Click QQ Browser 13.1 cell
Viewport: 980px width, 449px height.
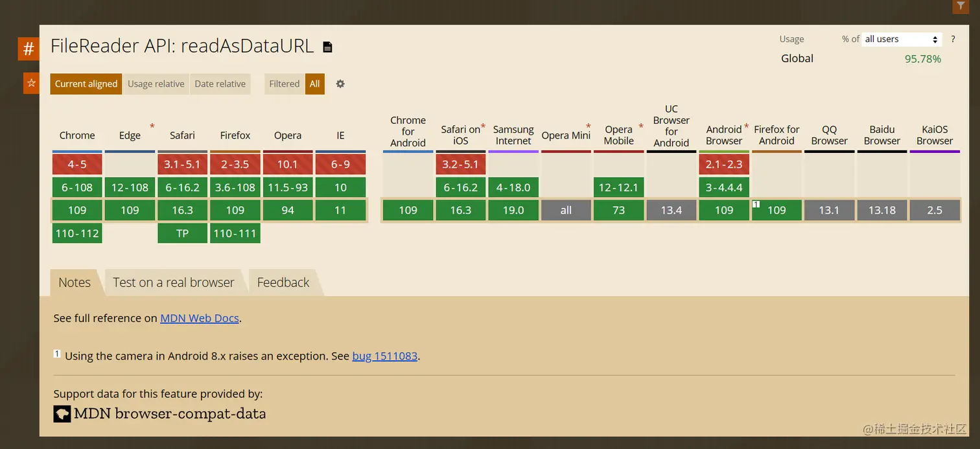pos(830,210)
